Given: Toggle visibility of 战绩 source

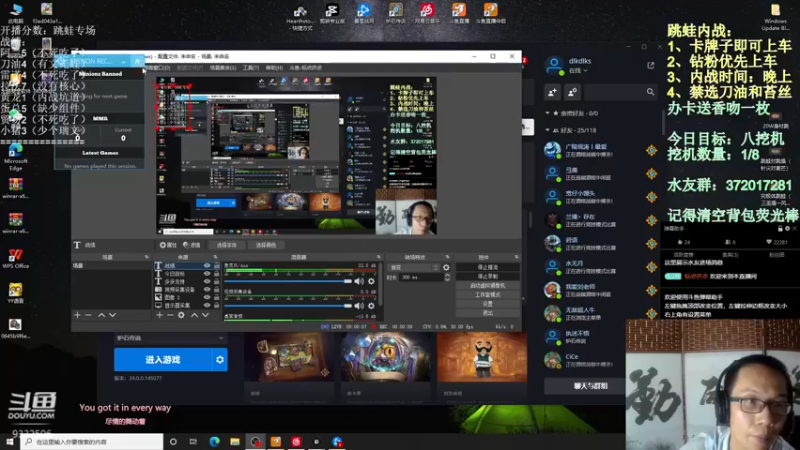Looking at the screenshot, I should (x=207, y=266).
